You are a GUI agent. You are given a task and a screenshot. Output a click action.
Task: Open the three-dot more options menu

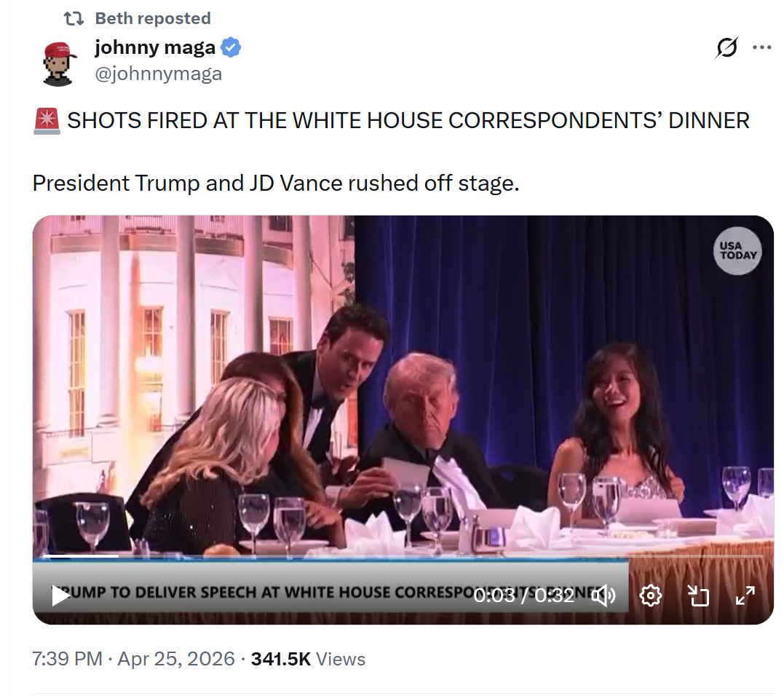click(761, 47)
